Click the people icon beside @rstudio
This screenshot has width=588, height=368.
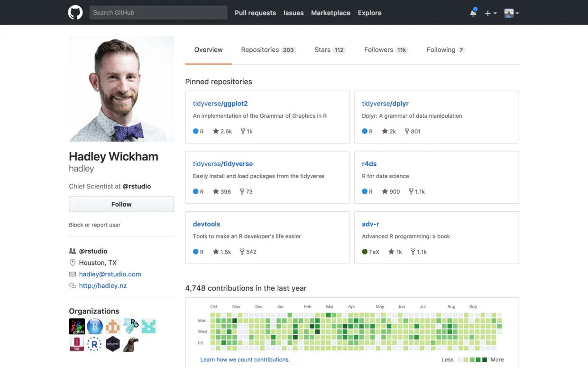pyautogui.click(x=73, y=251)
